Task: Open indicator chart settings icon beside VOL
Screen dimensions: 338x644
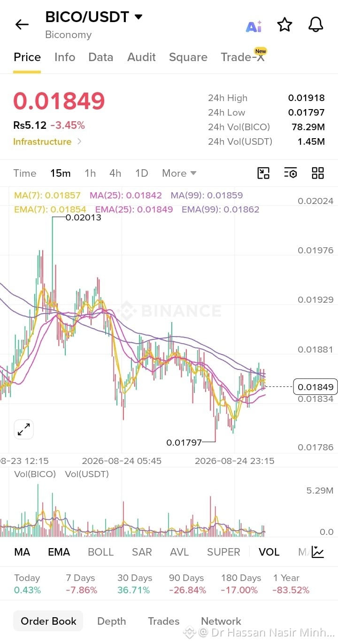Action: coord(318,552)
